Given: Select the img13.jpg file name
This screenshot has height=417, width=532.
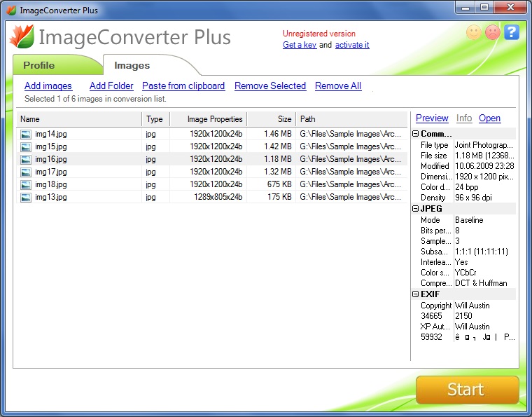Looking at the screenshot, I should pyautogui.click(x=51, y=197).
